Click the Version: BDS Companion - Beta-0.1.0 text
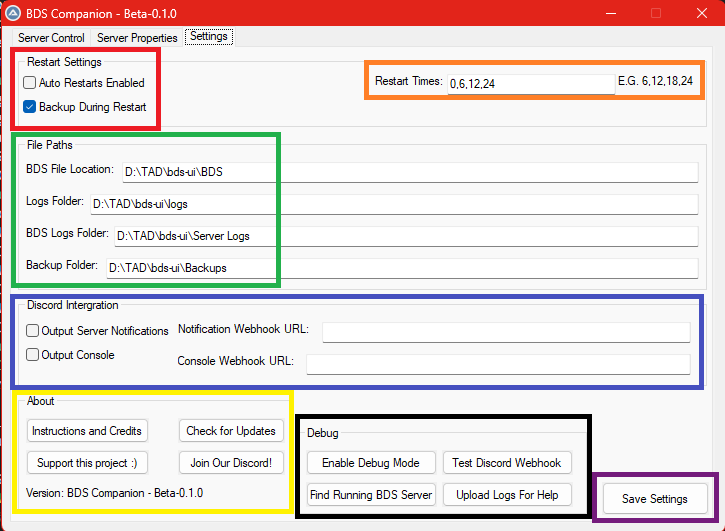Image resolution: width=725 pixels, height=531 pixels. [x=114, y=493]
